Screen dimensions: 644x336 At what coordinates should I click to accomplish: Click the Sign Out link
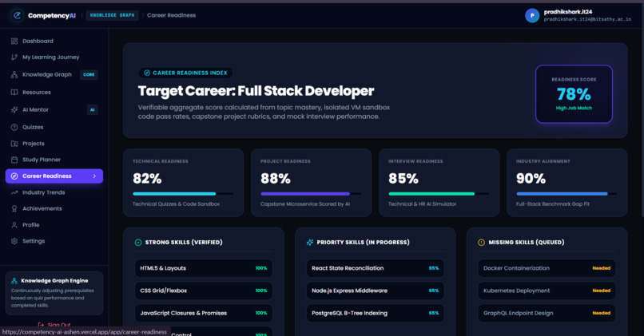54,325
